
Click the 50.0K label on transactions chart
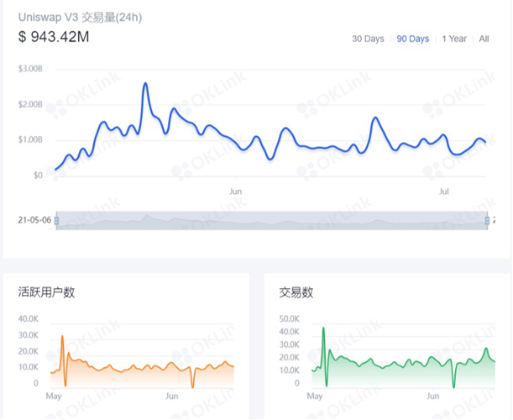coord(289,319)
